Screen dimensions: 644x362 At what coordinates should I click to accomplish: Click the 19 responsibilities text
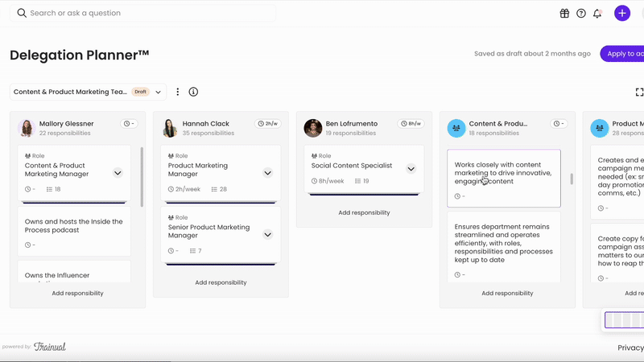tap(351, 133)
